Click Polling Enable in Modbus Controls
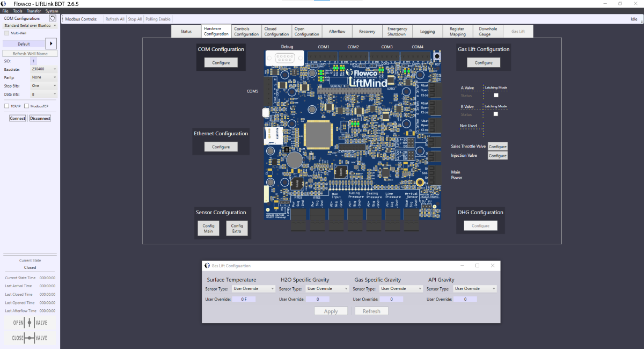This screenshot has height=349, width=644. (158, 19)
